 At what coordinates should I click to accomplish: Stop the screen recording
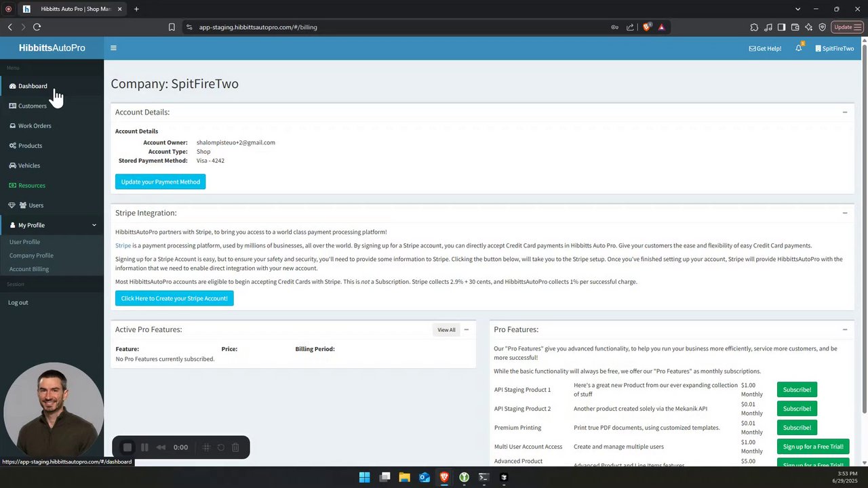[x=127, y=447]
